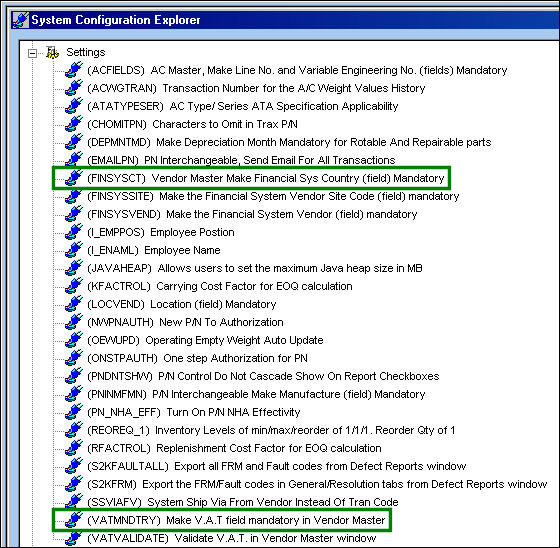This screenshot has height=548, width=560.
Task: Click the switch icon beside CHOMITPN
Action: [x=74, y=124]
